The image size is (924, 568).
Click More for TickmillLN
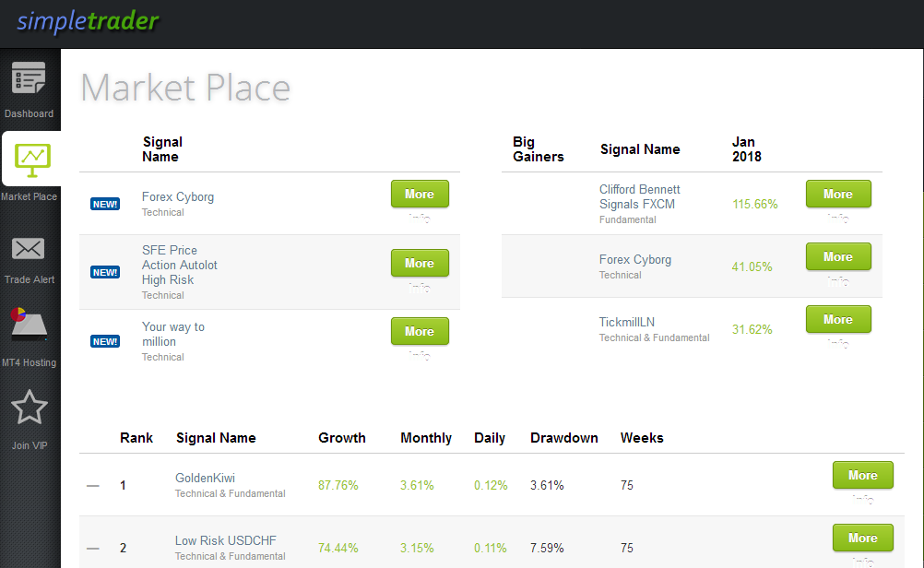838,319
